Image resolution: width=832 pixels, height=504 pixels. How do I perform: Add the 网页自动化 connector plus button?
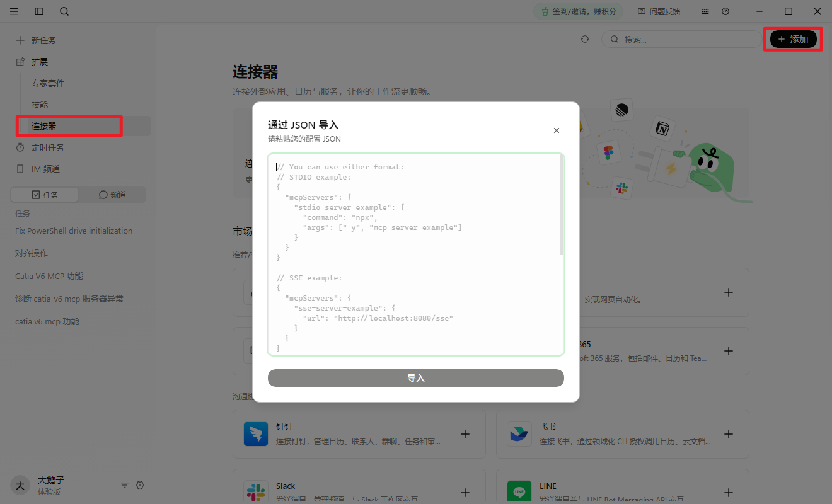coord(729,292)
